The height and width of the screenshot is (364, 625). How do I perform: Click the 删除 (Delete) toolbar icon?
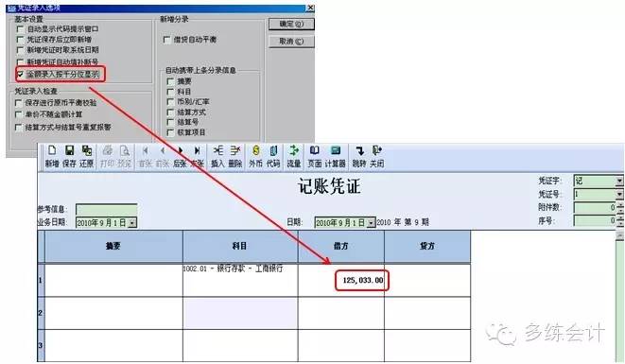tap(235, 156)
